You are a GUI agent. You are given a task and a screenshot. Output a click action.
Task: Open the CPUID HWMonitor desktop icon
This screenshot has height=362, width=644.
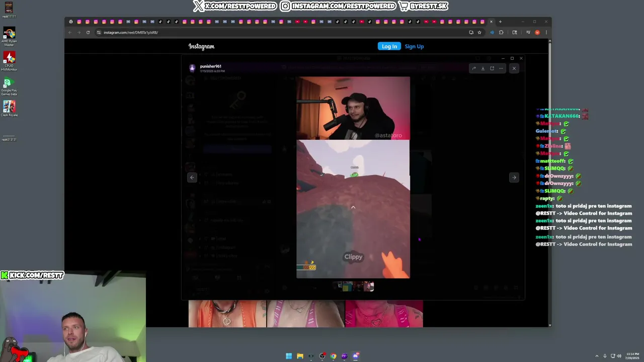click(9, 61)
